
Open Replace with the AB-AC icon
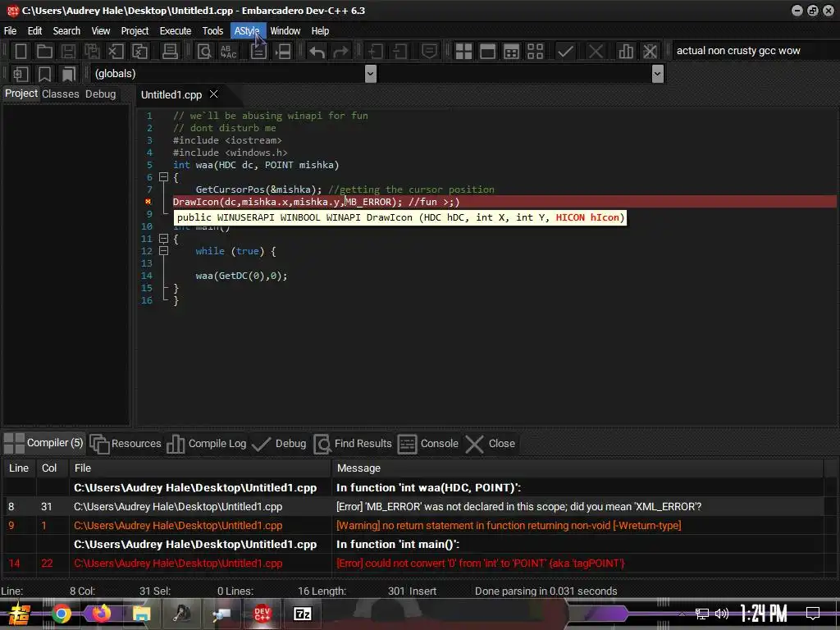click(229, 52)
